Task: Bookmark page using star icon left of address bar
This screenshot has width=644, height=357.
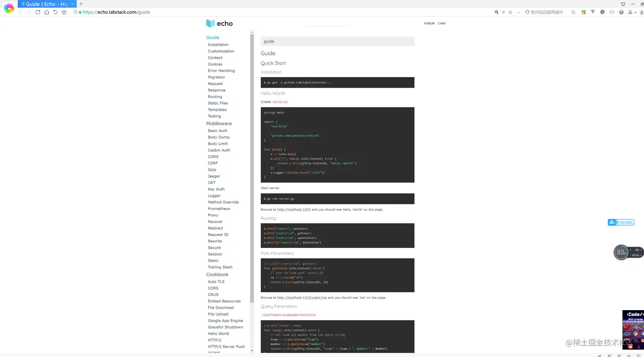Action: click(64, 12)
